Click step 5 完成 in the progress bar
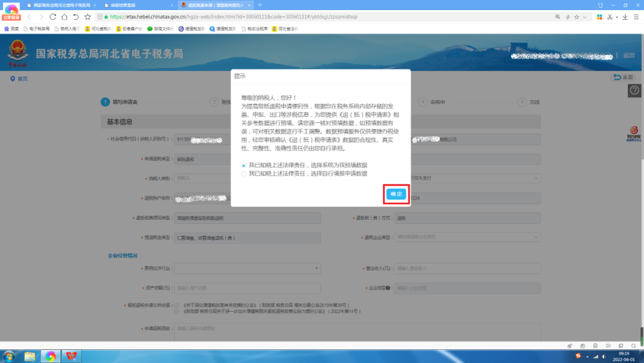The height and width of the screenshot is (363, 644). point(529,102)
